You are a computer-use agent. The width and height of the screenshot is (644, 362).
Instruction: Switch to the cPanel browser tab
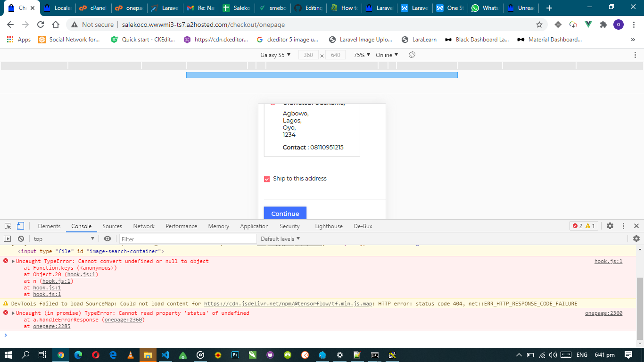click(x=92, y=8)
